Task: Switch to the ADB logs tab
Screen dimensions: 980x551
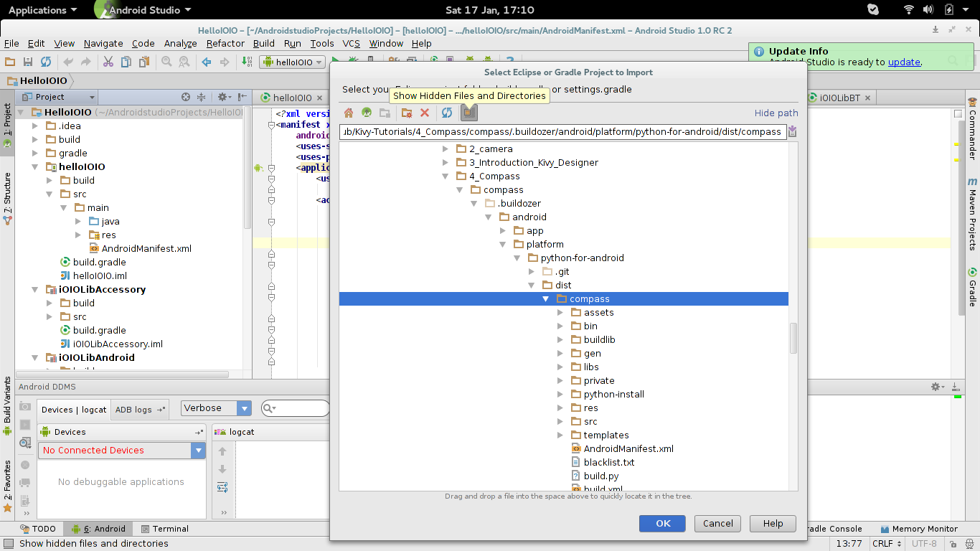Action: click(140, 410)
